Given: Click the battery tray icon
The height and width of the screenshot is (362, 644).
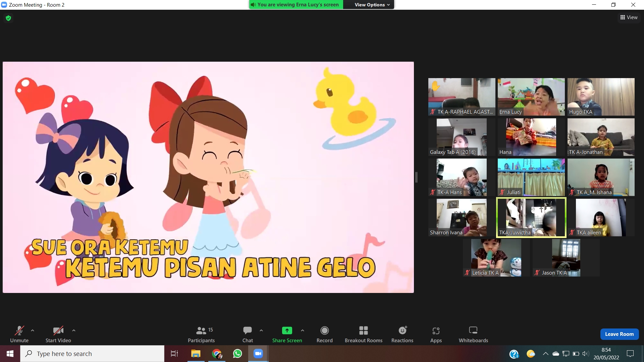Looking at the screenshot, I should [x=576, y=354].
